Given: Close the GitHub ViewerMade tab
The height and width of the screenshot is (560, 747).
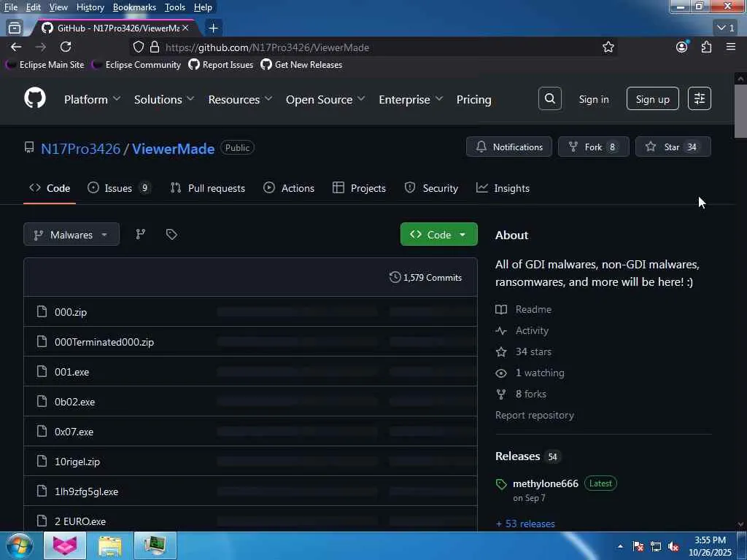Looking at the screenshot, I should [185, 28].
